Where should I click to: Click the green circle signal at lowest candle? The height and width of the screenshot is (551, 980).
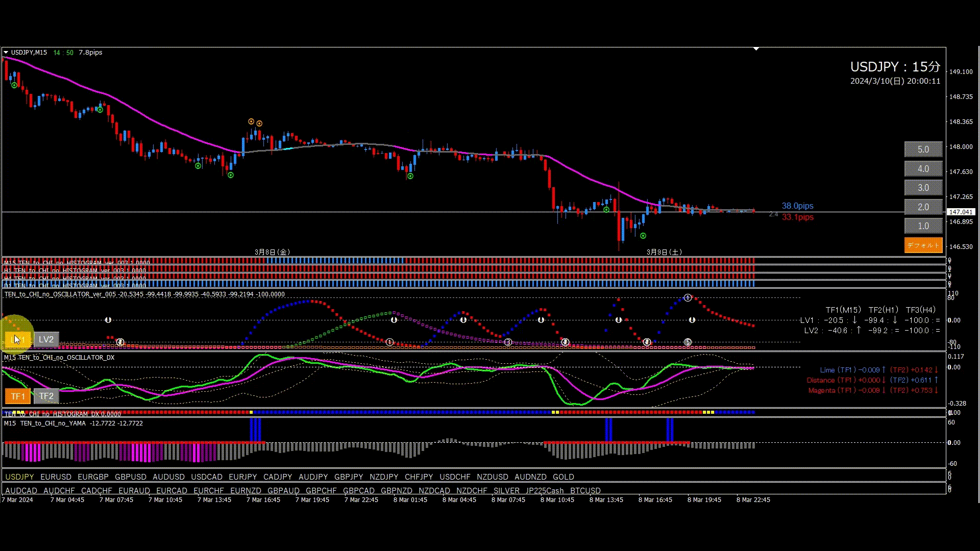tap(643, 236)
